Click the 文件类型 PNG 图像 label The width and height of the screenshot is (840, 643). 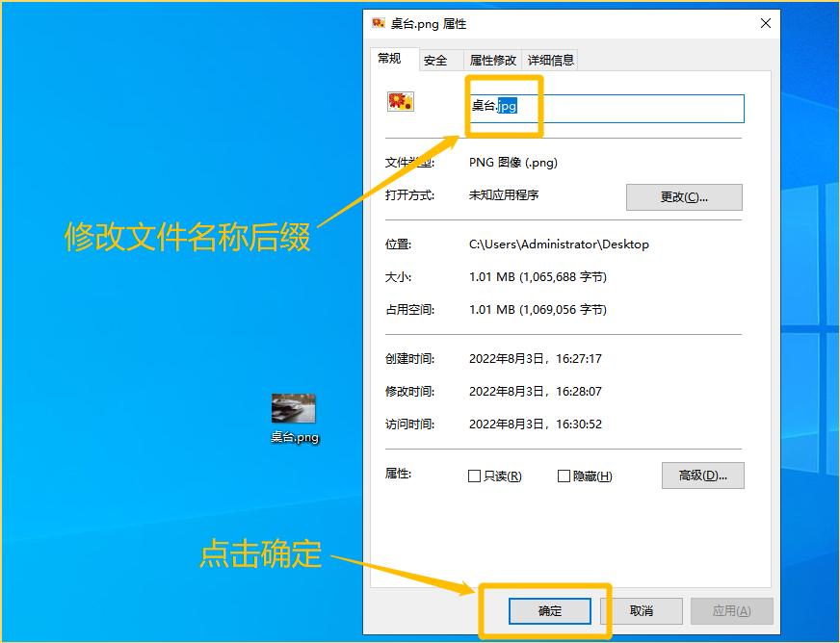514,162
